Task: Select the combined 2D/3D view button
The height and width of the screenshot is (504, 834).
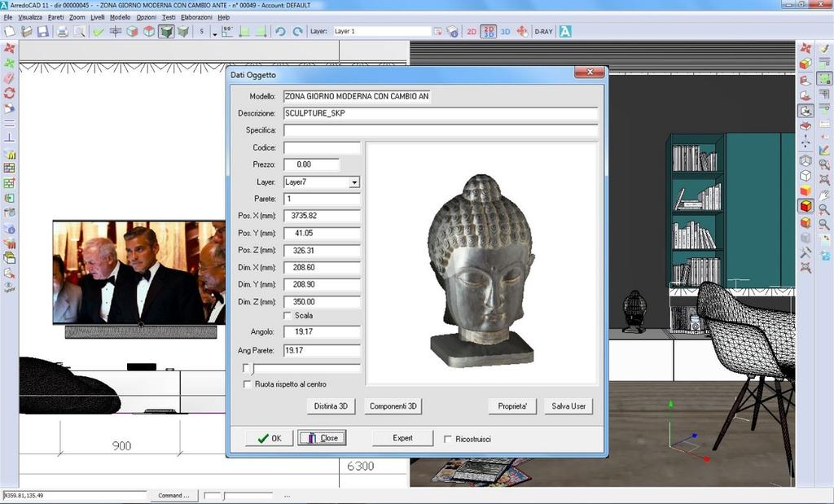Action: tap(489, 32)
